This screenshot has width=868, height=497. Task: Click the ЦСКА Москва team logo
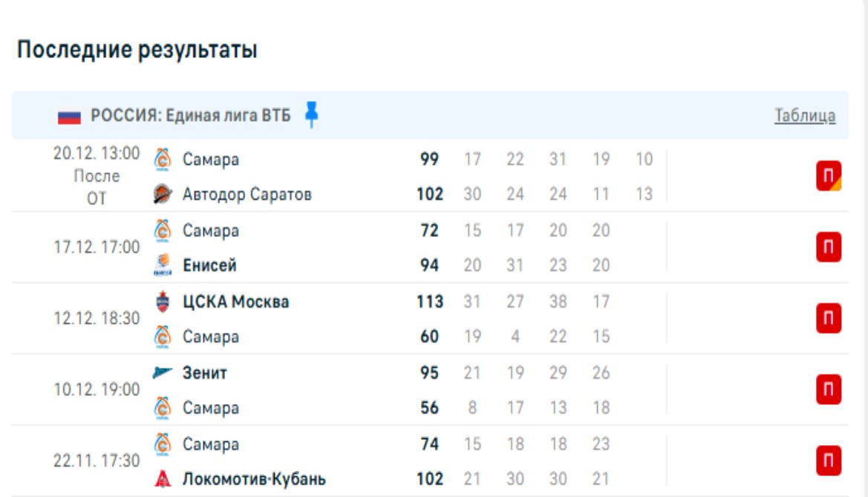[163, 302]
